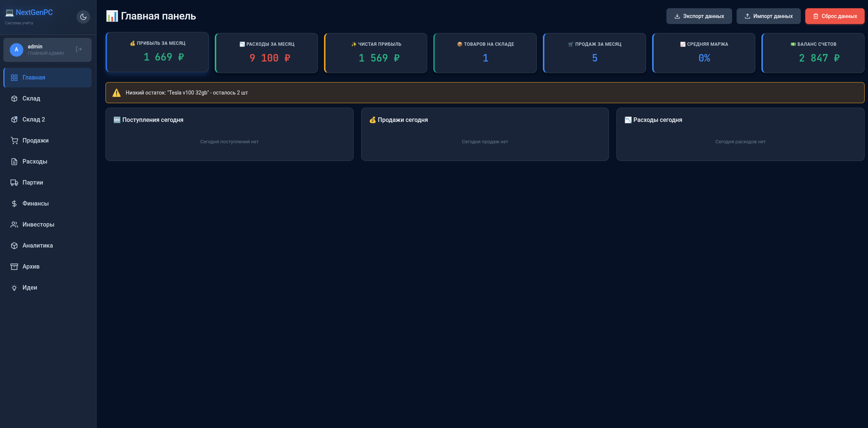This screenshot has height=428, width=868.
Task: Click Импорт данных button
Action: 769,16
